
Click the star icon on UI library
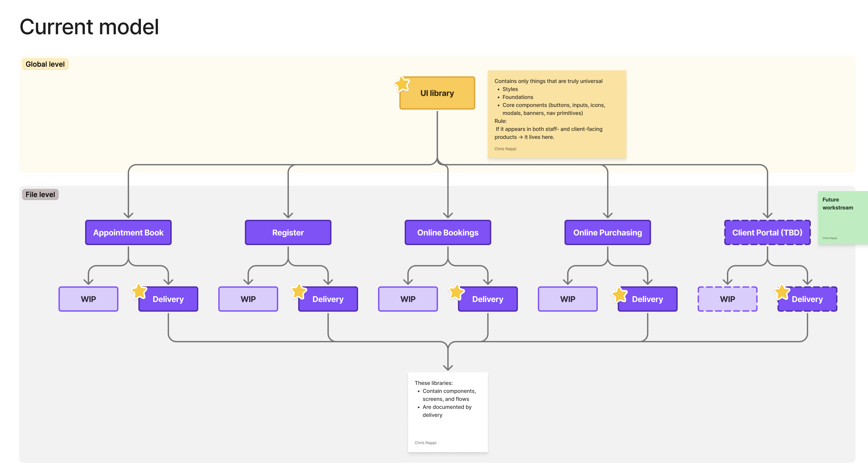click(402, 84)
